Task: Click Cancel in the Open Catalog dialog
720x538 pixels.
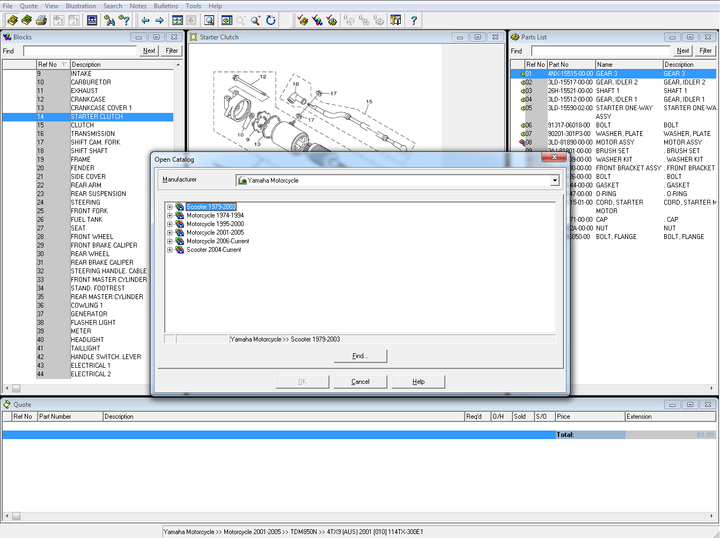Action: tap(360, 381)
